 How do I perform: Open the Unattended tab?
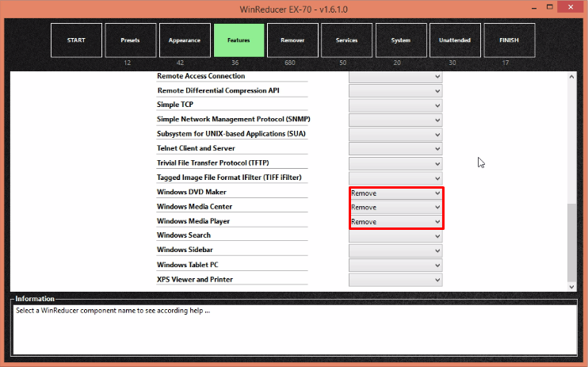455,40
